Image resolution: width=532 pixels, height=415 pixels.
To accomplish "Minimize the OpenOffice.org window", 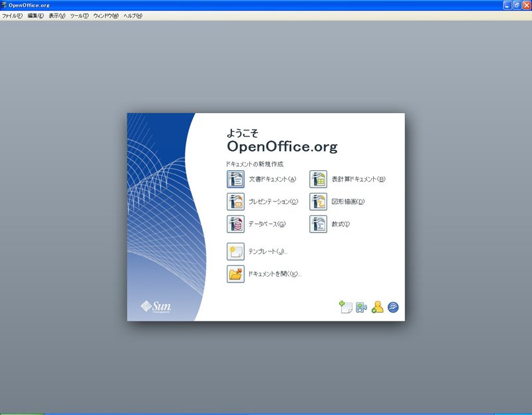I will coord(507,5).
